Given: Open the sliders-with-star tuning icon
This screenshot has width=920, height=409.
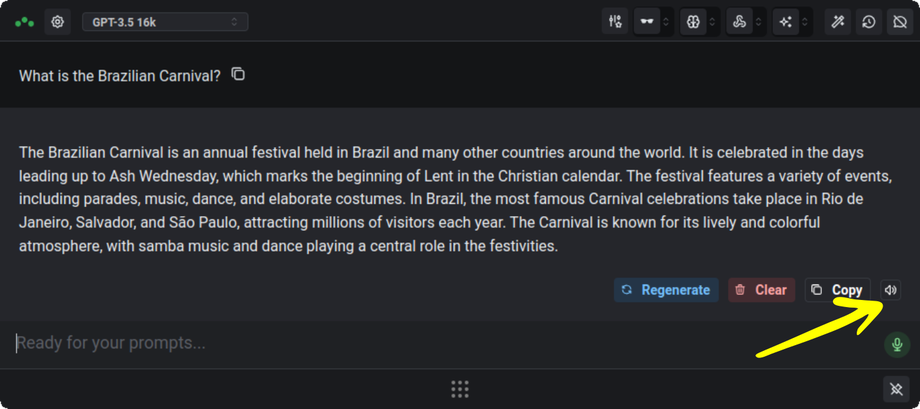Looking at the screenshot, I should pos(615,21).
